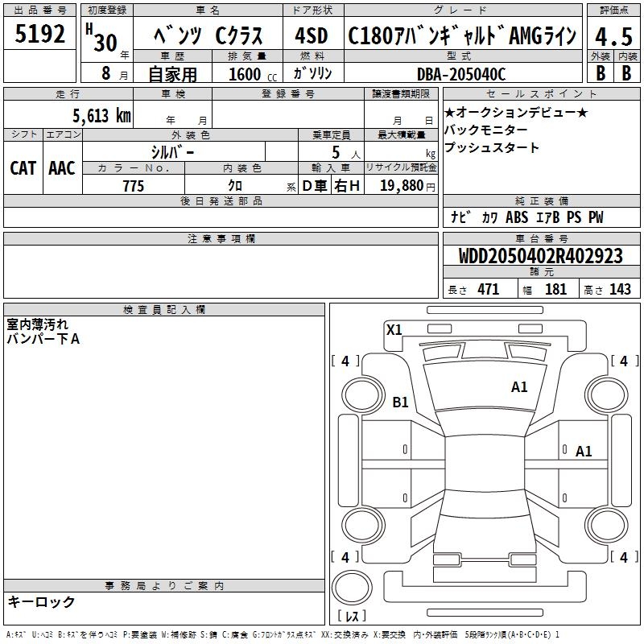Select the registration month value 8
The height and width of the screenshot is (644, 644).
pos(106,73)
